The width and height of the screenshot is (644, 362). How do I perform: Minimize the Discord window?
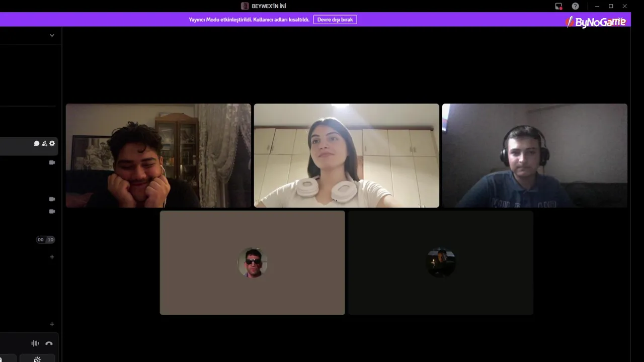point(597,6)
